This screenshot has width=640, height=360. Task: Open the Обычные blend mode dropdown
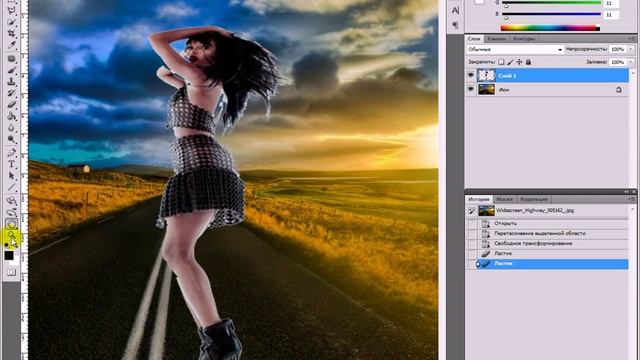tap(515, 49)
